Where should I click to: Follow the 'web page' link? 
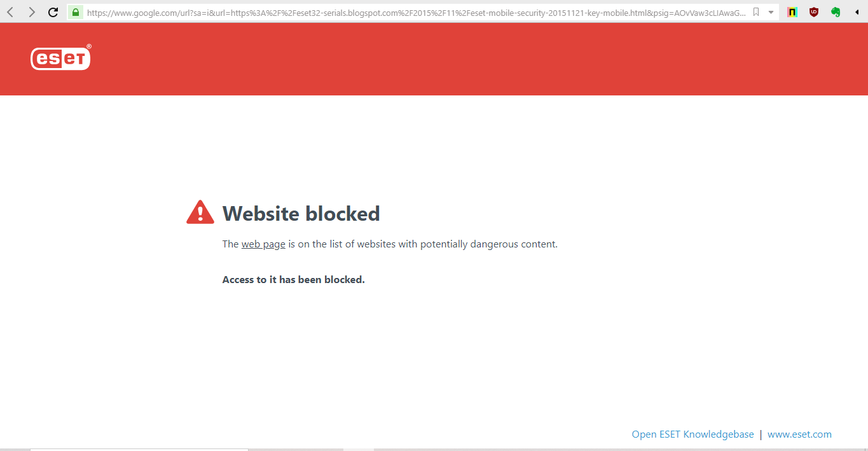coord(263,244)
